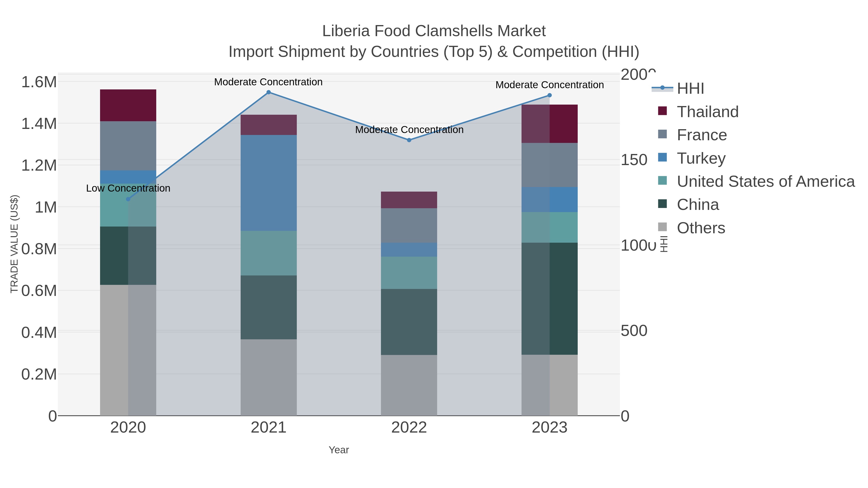Click the Moderate Concentration label above 2023

(x=549, y=85)
